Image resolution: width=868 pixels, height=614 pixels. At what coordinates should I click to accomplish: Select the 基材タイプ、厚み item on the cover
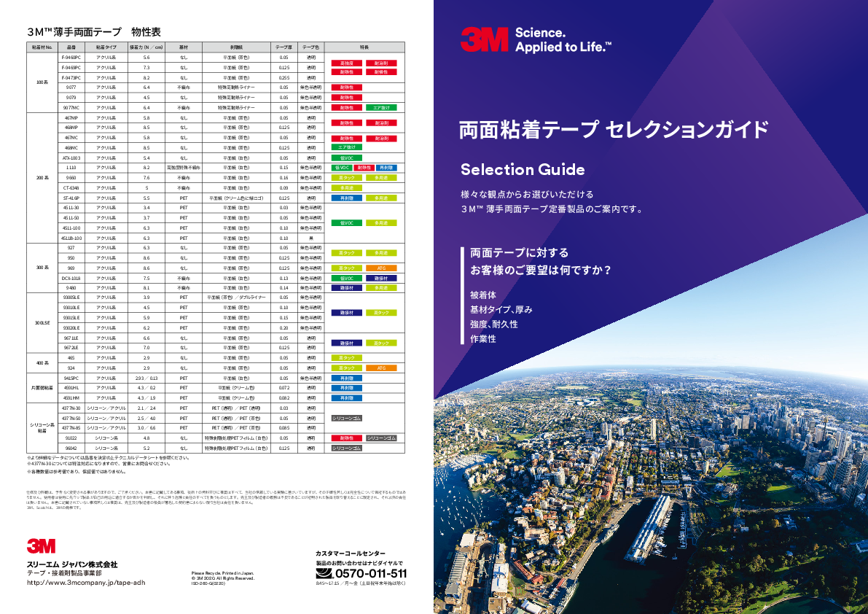tap(501, 309)
